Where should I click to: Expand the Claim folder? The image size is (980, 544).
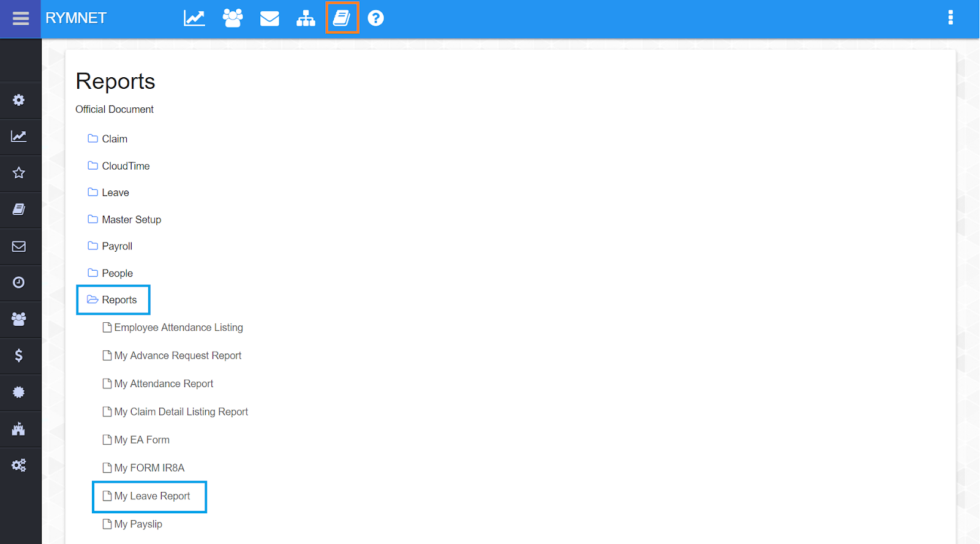(114, 139)
